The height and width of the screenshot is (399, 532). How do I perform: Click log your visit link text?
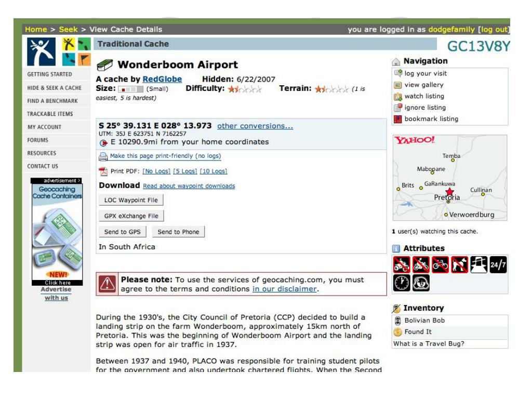(x=425, y=73)
